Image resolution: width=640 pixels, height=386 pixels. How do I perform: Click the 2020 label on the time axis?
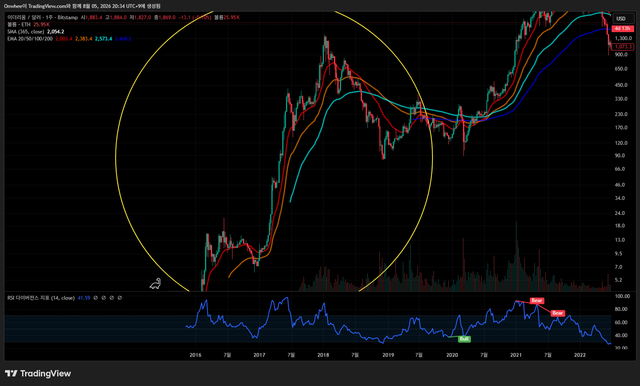(452, 355)
